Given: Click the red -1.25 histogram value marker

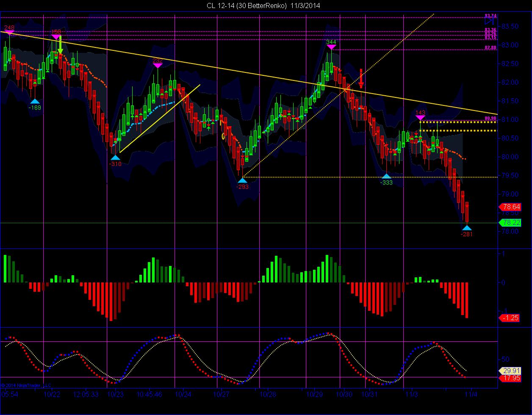Looking at the screenshot, I should [510, 318].
